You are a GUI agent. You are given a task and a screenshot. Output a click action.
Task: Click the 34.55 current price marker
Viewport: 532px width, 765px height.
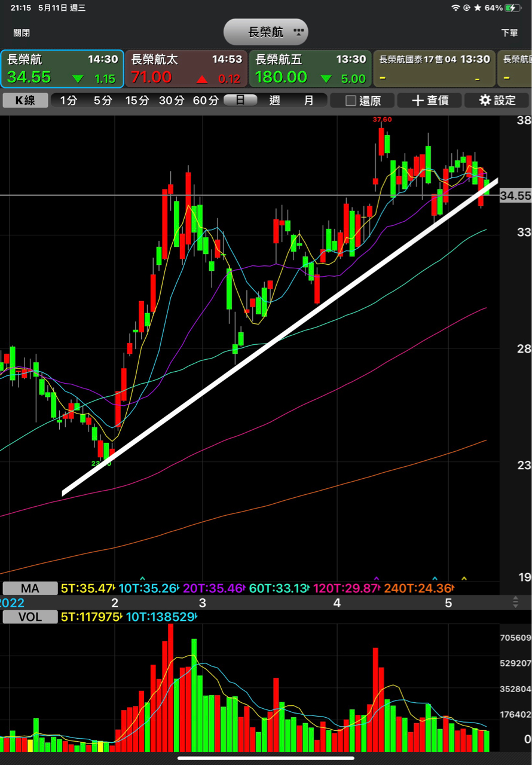point(515,196)
